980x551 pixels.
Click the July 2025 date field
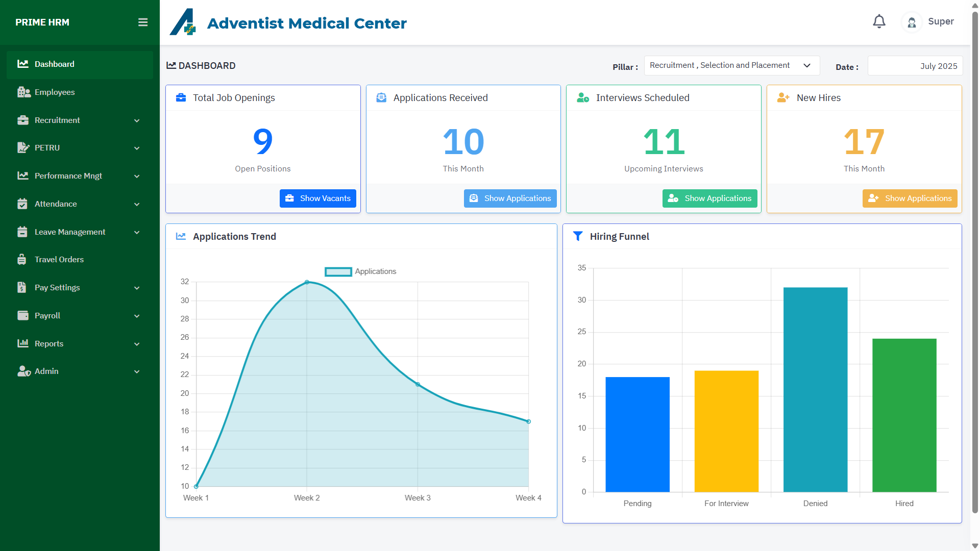click(x=915, y=66)
